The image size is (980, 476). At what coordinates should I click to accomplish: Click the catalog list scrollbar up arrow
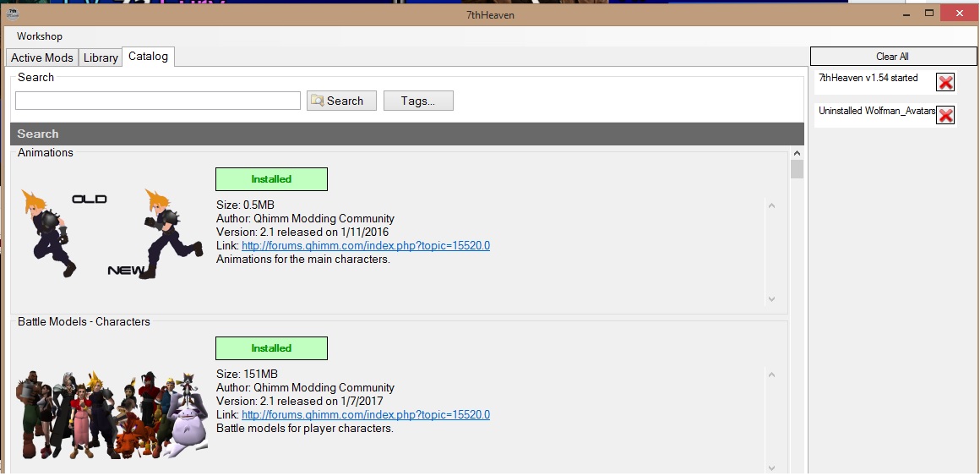797,153
